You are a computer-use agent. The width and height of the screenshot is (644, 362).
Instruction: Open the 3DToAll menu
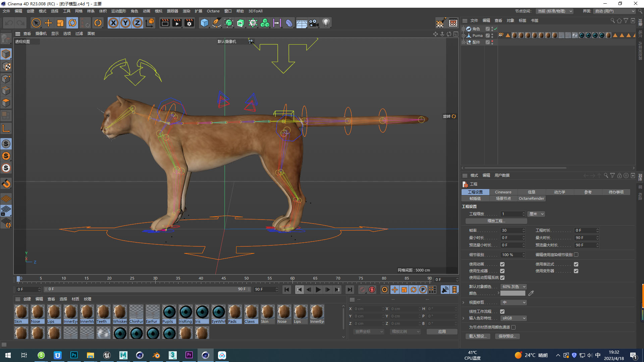(x=255, y=11)
